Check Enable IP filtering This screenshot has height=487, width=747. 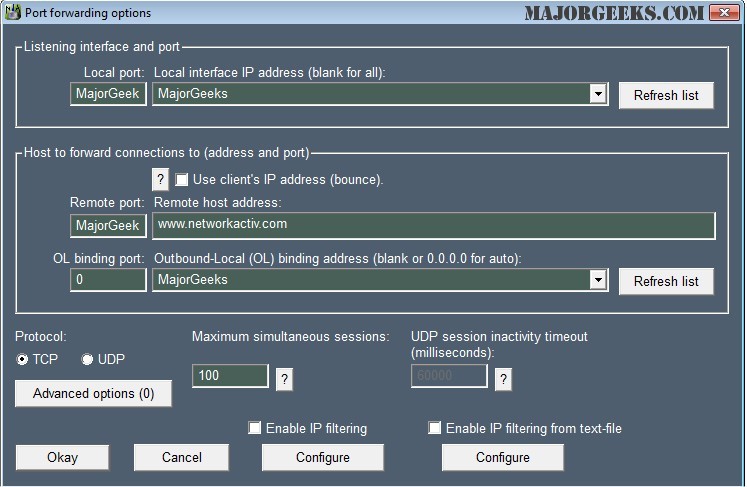click(x=255, y=427)
